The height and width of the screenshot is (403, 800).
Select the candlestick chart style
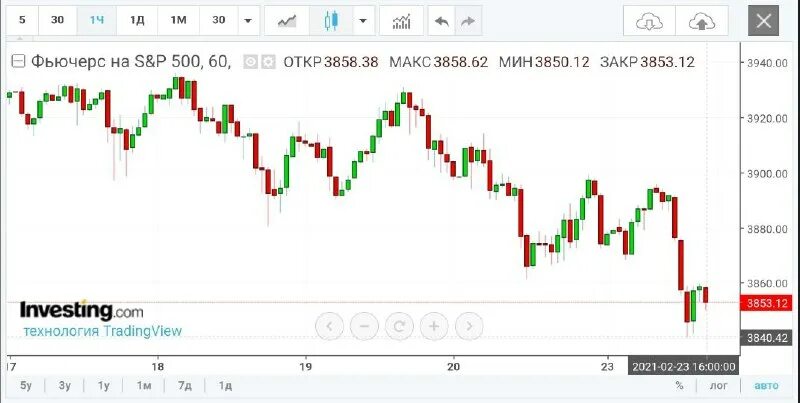pyautogui.click(x=331, y=21)
